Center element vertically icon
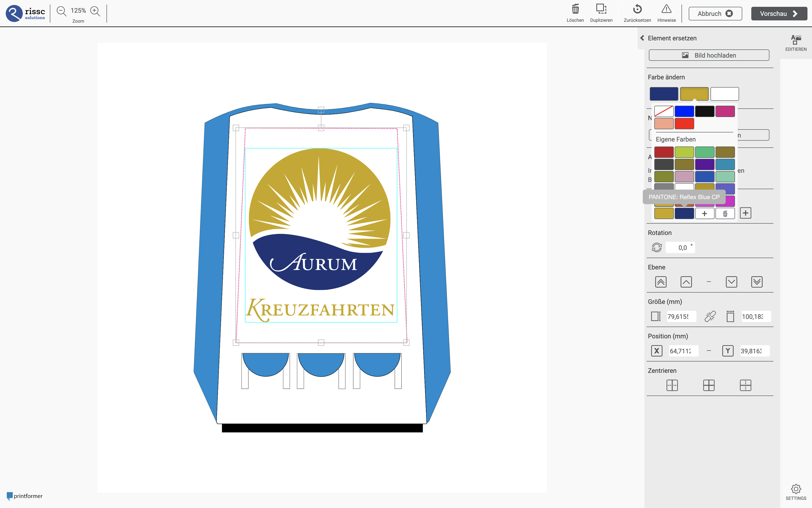Viewport: 812px width, 508px height. tap(746, 385)
